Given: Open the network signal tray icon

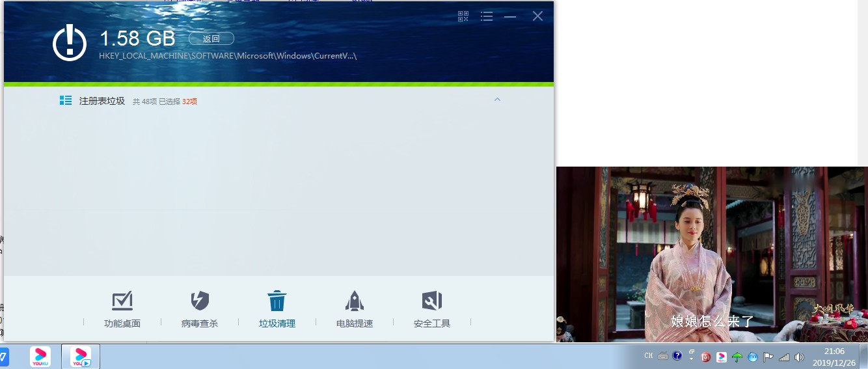Looking at the screenshot, I should coord(784,357).
